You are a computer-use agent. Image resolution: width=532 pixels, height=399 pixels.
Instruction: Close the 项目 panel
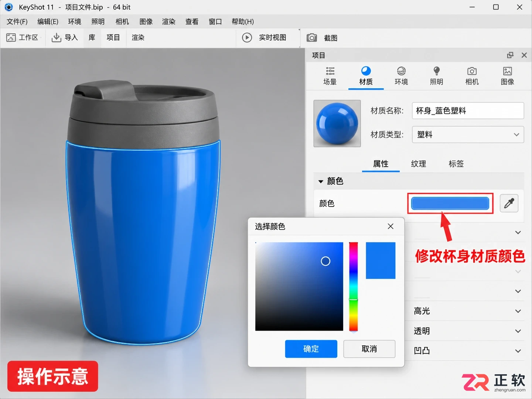(524, 55)
